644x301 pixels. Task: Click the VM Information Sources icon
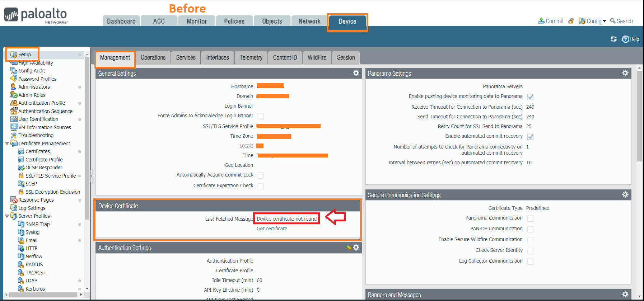pyautogui.click(x=14, y=127)
